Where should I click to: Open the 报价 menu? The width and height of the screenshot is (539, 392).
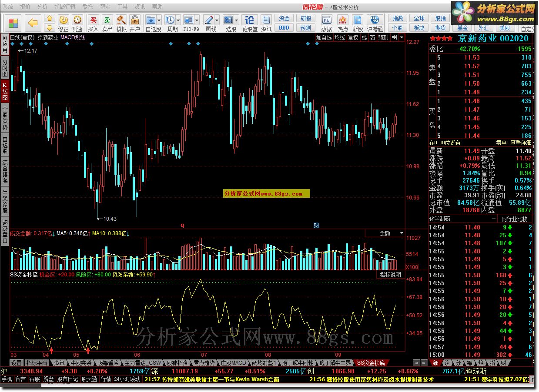click(25, 7)
